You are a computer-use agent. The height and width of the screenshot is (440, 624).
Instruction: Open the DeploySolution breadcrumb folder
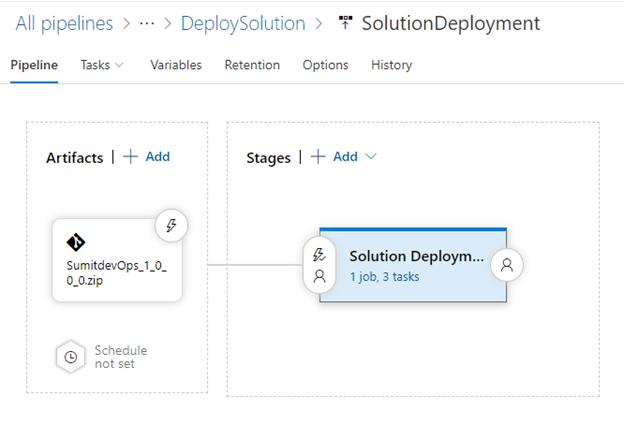point(243,23)
